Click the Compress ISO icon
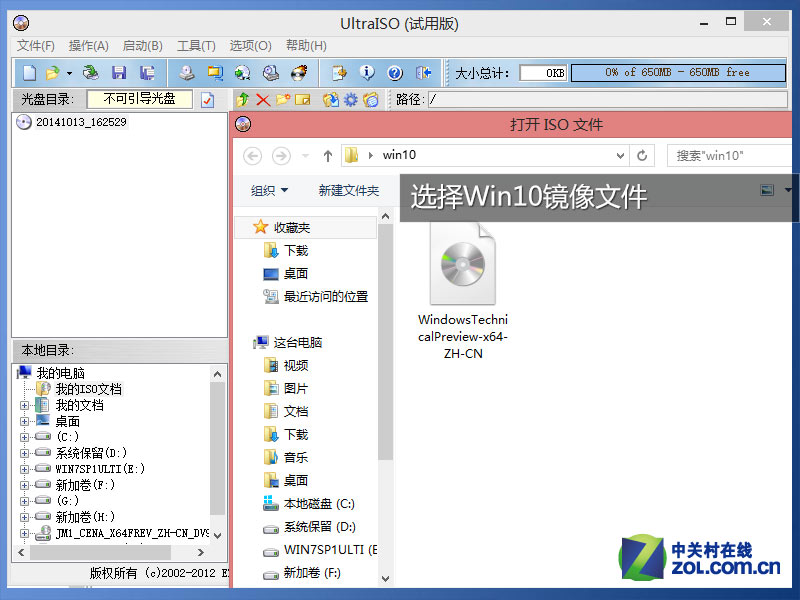Screen dimensions: 800x600 [x=215, y=73]
